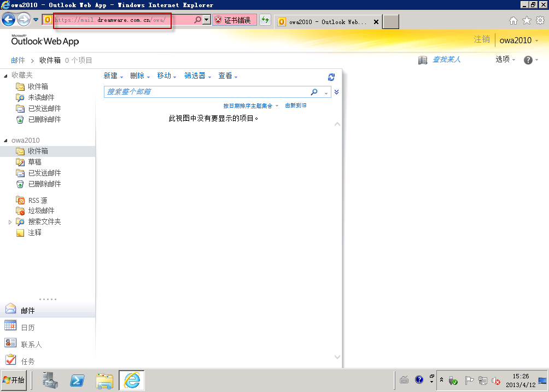Click the 证书错误 certificate error badge

[x=234, y=20]
